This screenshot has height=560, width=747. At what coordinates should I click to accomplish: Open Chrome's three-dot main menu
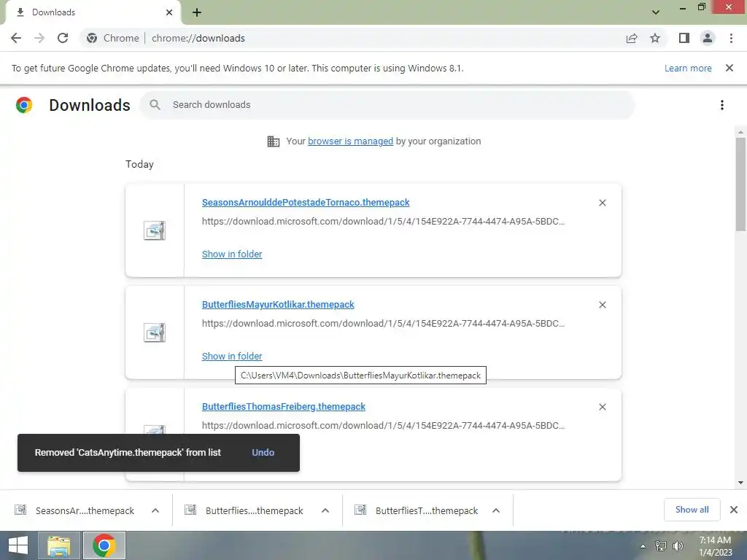tap(731, 38)
